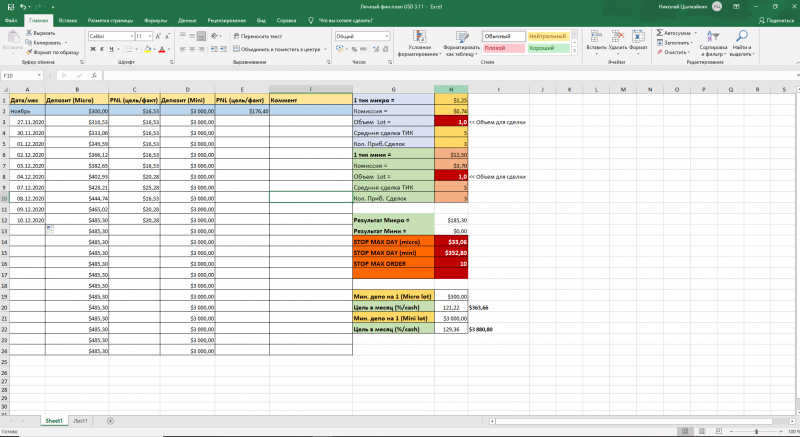Align cell text right
The width and height of the screenshot is (800, 437).
tap(201, 49)
